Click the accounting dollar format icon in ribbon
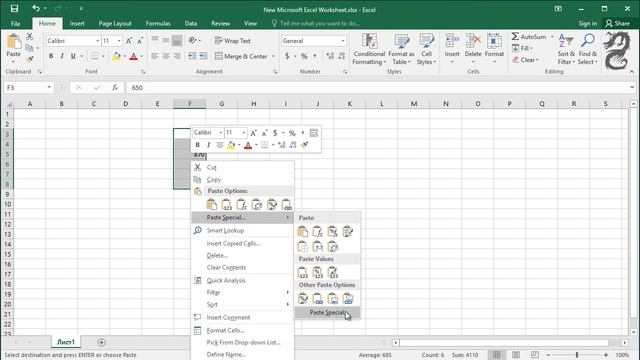 pyautogui.click(x=287, y=56)
